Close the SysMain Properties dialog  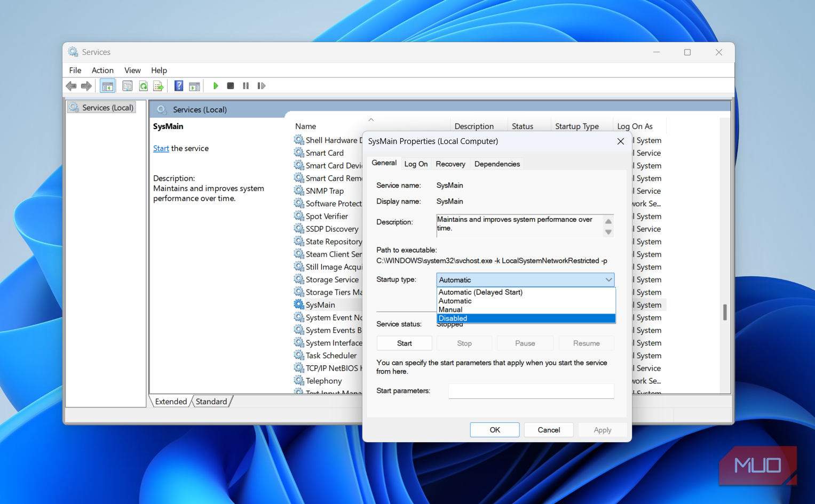620,141
